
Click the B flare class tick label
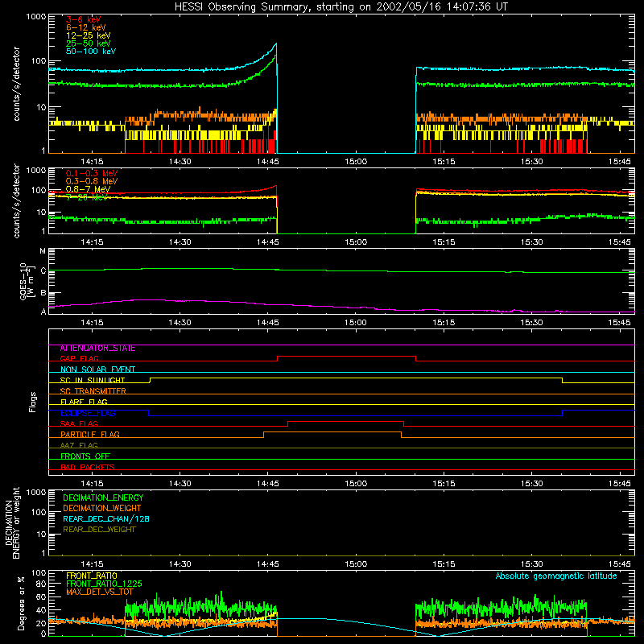(x=43, y=293)
